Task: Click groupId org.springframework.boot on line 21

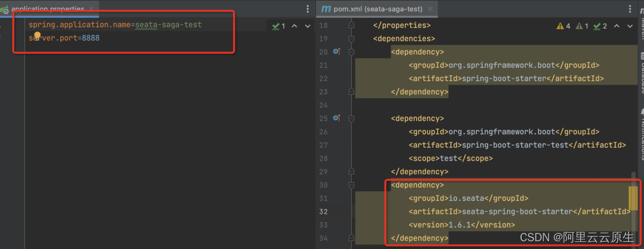Action: 501,65
